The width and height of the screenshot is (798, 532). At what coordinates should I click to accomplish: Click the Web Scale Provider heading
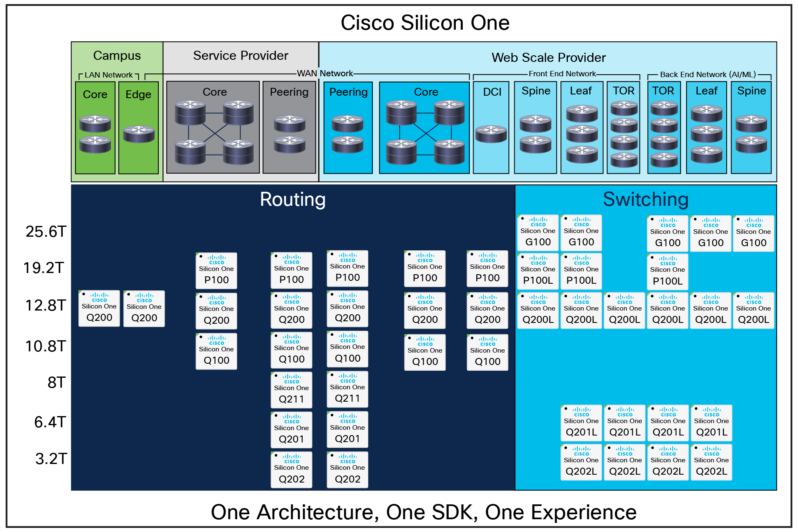pos(548,58)
